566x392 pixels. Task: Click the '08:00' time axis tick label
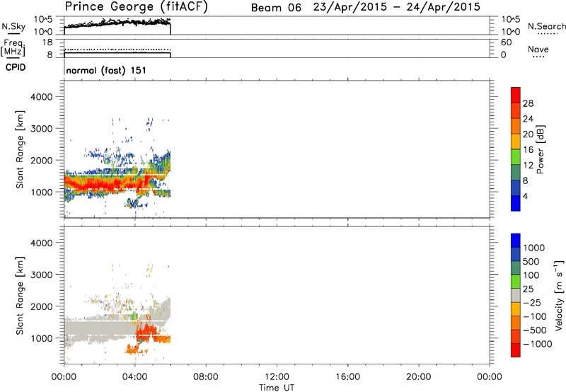206,377
